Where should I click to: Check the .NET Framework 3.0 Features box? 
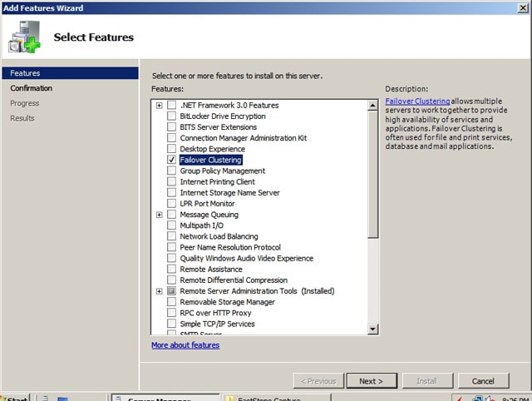coord(172,106)
